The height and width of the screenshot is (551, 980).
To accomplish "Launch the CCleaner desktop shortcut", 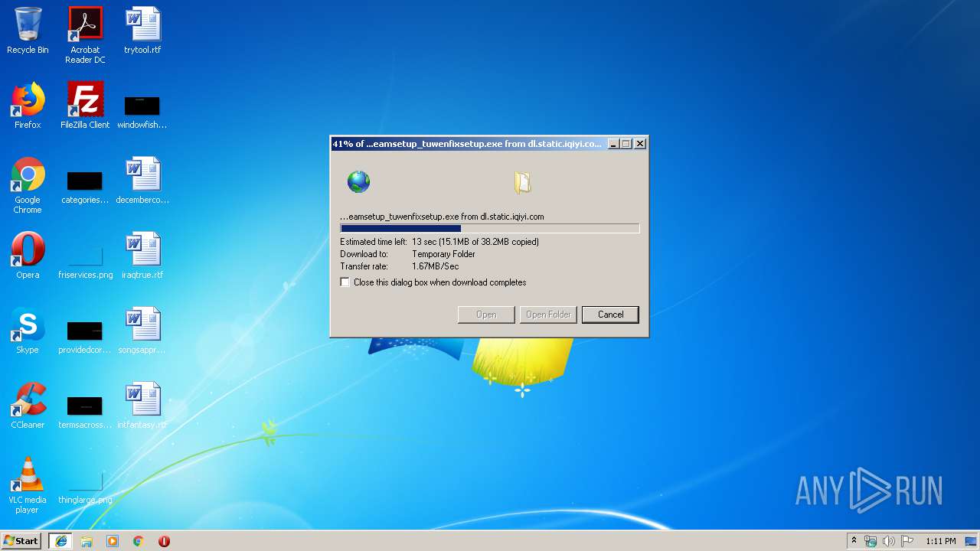I will tap(28, 406).
